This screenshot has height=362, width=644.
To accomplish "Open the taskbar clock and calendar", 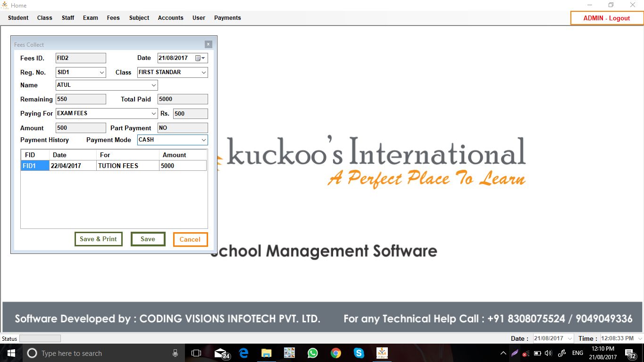I will point(602,353).
